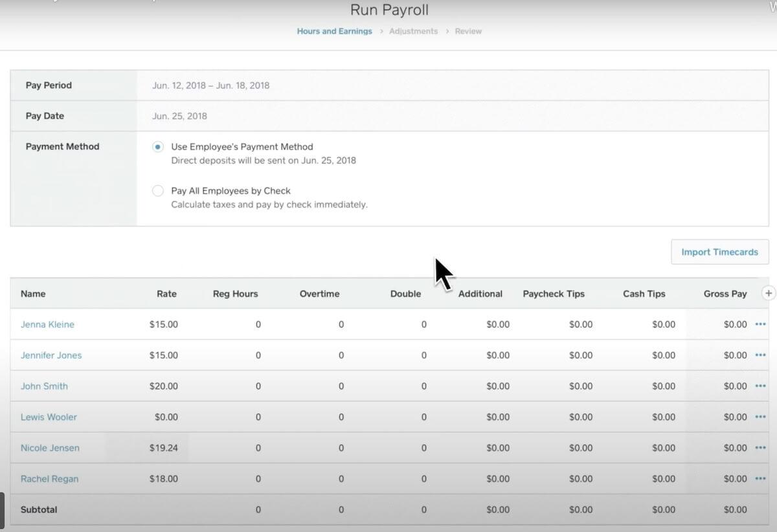Click the Additional column header

coord(480,294)
